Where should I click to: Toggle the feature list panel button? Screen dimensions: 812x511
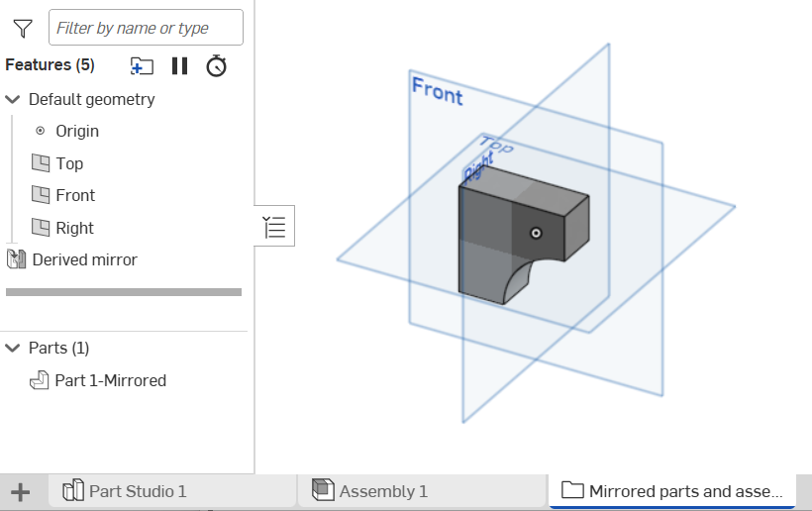(274, 227)
